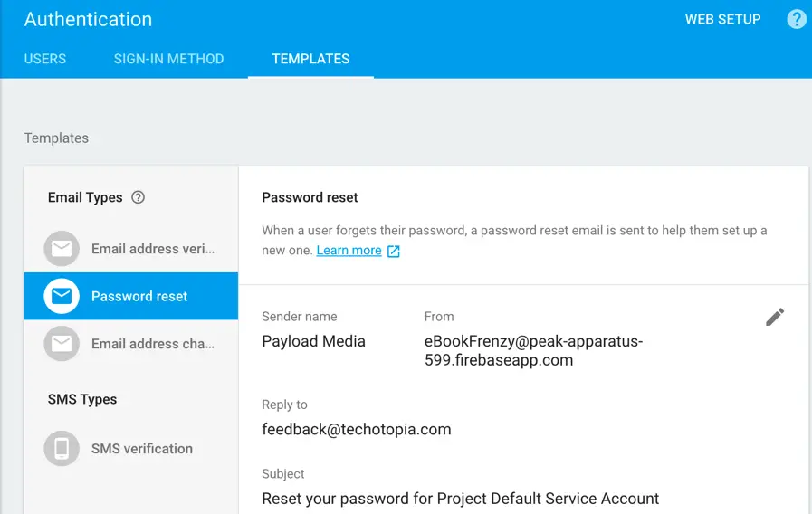Choose the Email address change template label
Image resolution: width=812 pixels, height=514 pixels.
[153, 344]
